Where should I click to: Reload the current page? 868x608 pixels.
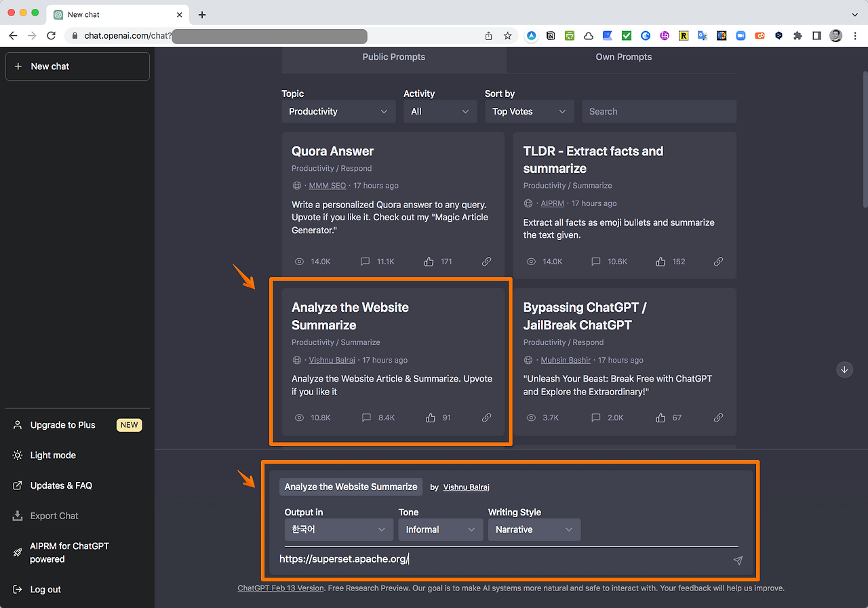[51, 35]
